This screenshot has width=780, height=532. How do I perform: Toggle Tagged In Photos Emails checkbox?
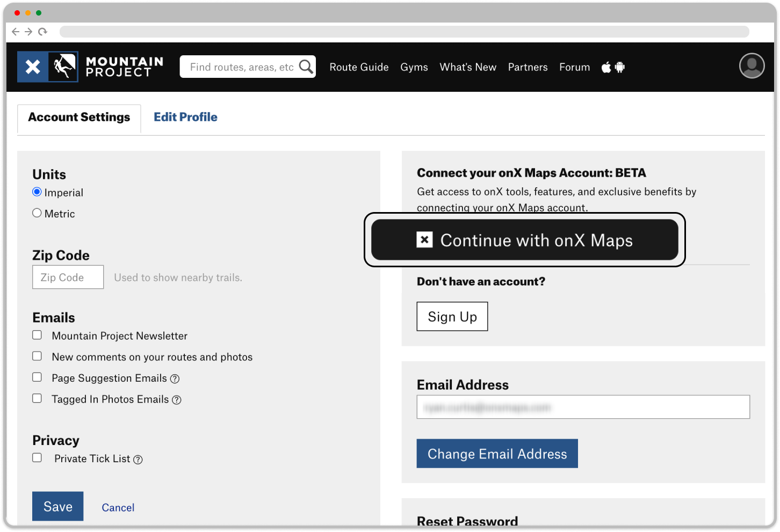[x=37, y=398]
